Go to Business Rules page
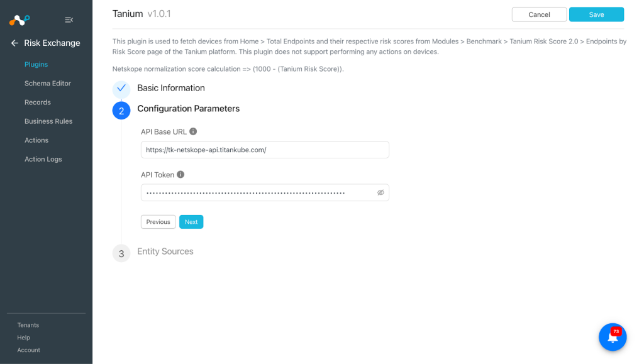The image size is (644, 364). (48, 121)
